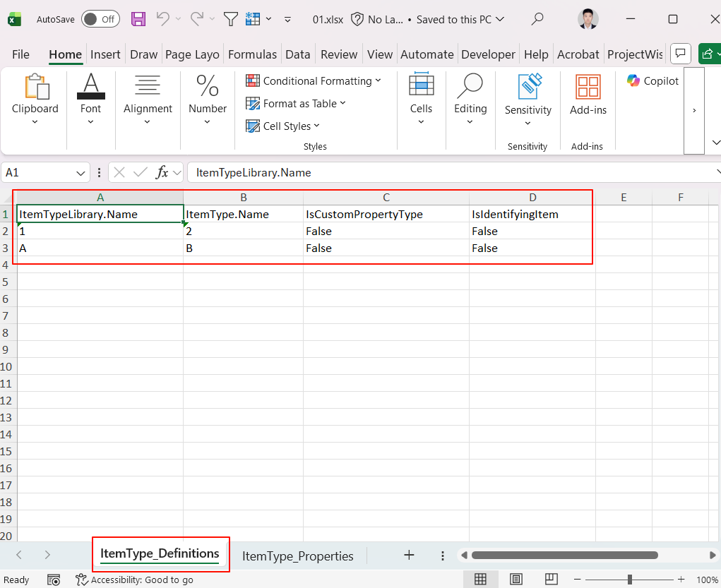Expand the Name Box dropdown arrow

pos(81,173)
